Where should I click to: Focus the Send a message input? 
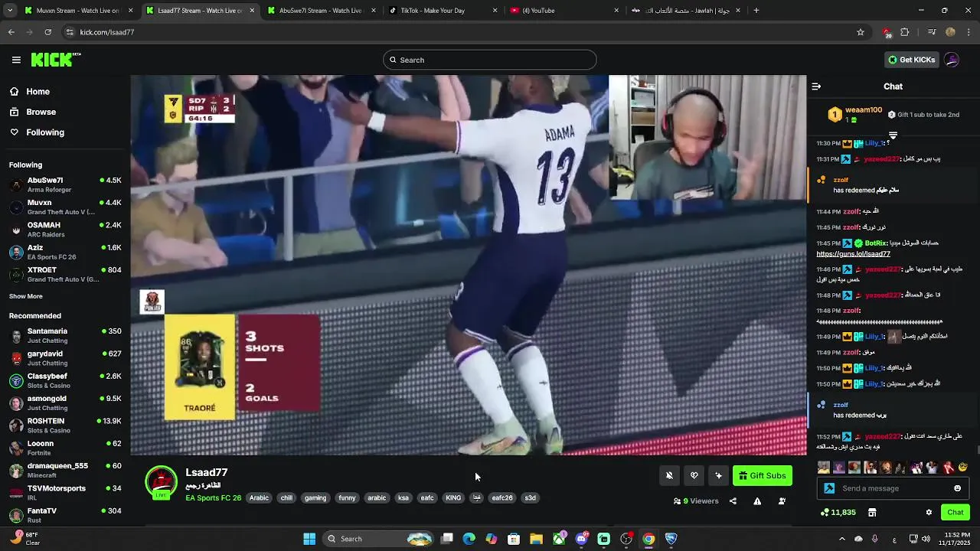[x=893, y=488]
